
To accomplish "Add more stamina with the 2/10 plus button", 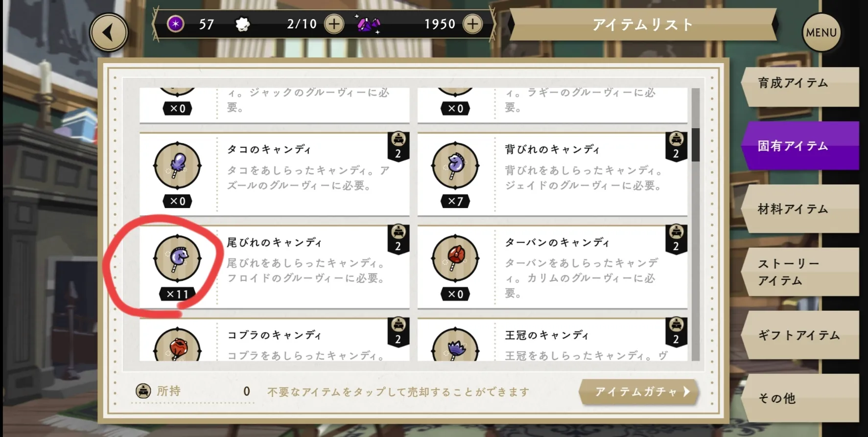I will click(334, 24).
